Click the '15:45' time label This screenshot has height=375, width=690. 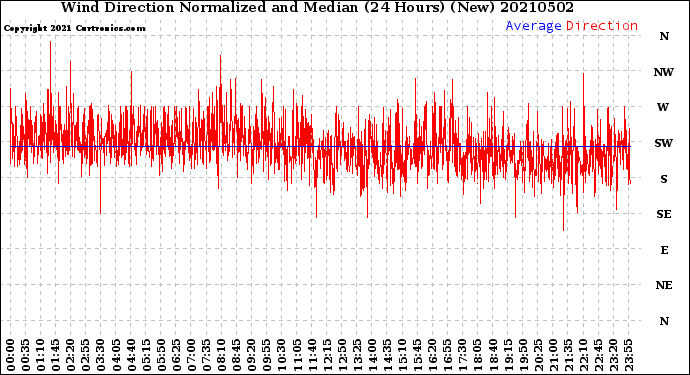point(418,355)
